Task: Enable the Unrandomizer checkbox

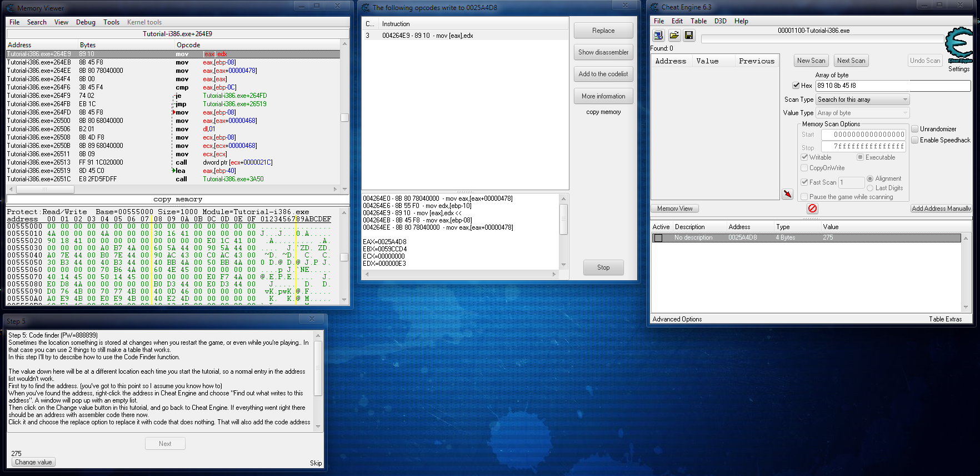Action: [914, 129]
